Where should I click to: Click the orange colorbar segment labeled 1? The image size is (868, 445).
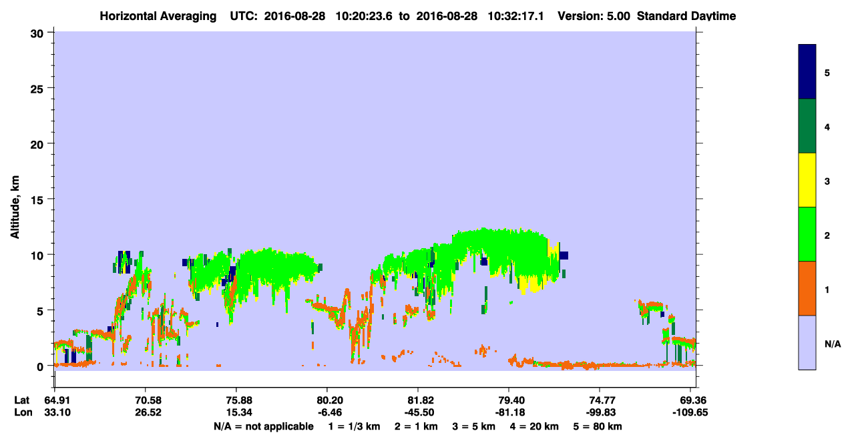point(807,288)
